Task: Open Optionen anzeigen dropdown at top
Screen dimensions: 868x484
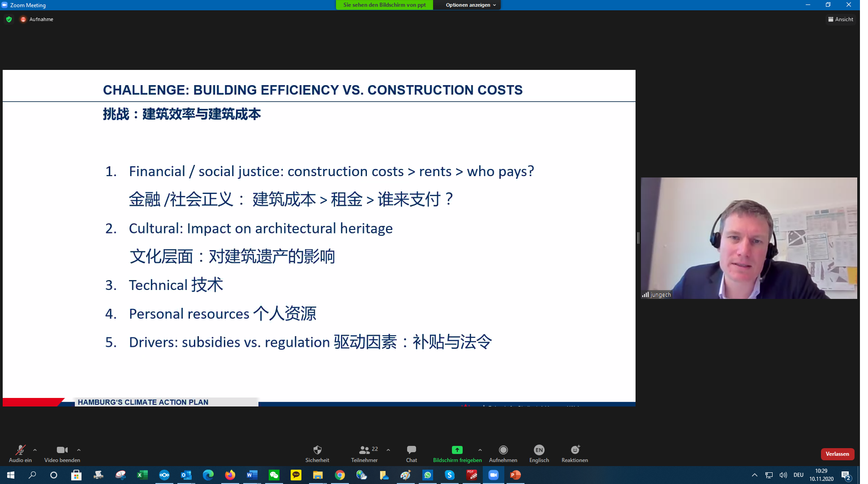Action: click(x=470, y=5)
